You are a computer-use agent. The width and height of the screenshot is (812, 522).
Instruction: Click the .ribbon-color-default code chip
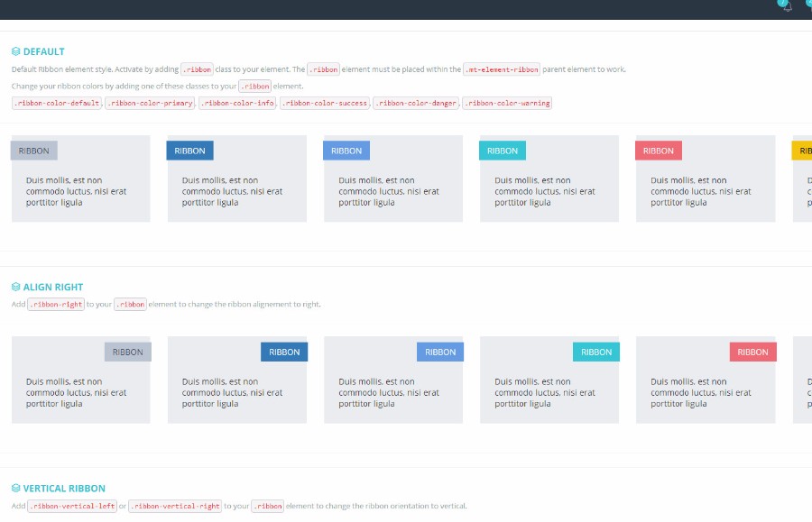coord(54,103)
